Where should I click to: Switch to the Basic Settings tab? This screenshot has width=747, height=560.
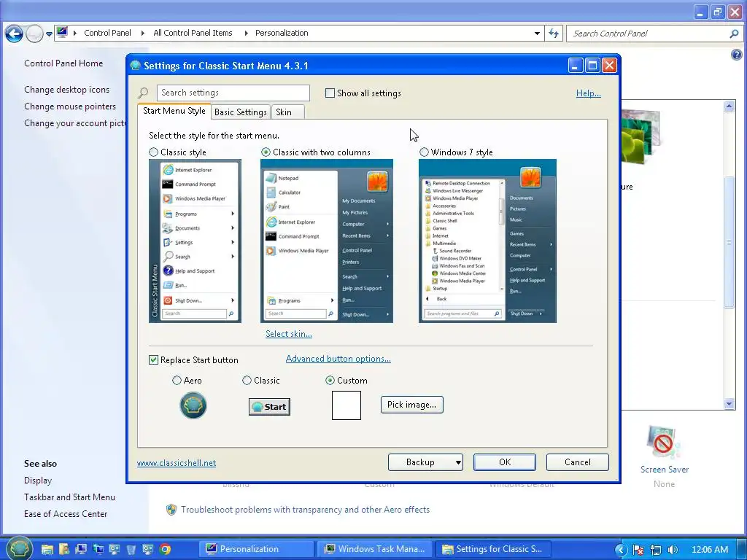(241, 112)
